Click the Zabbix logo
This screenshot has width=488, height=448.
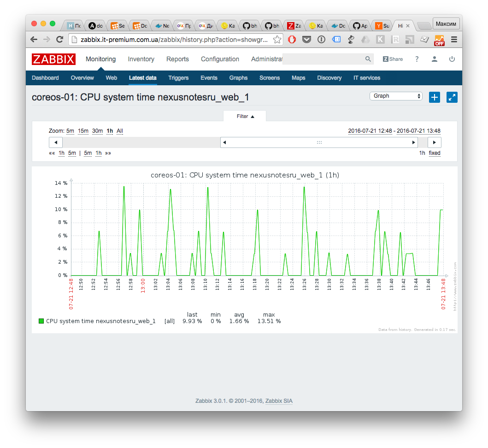pos(53,59)
